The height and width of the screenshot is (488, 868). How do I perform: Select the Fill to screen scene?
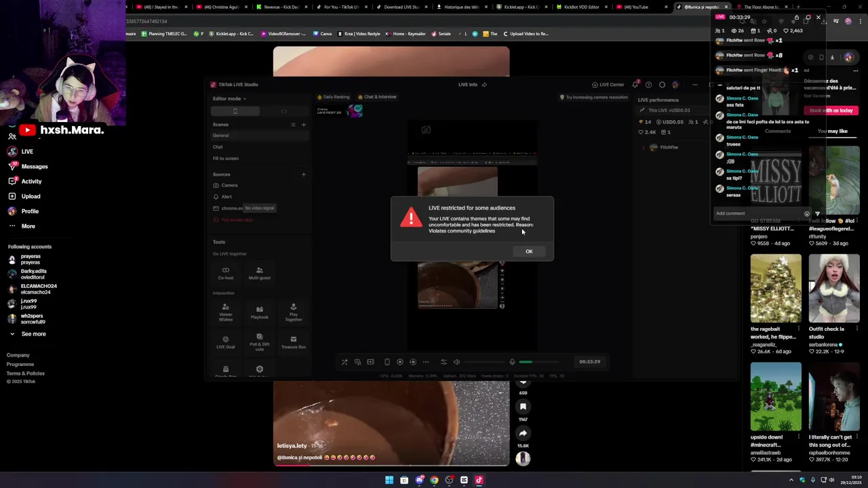click(x=260, y=159)
